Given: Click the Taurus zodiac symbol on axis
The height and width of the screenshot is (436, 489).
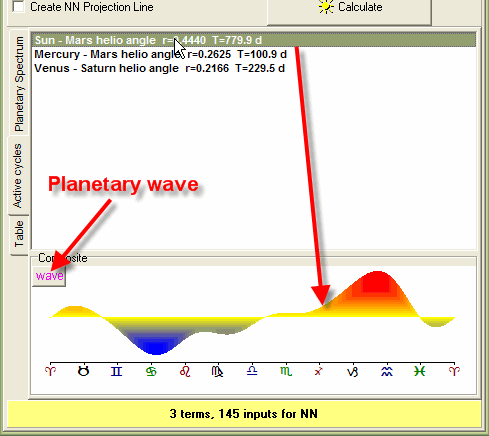Looking at the screenshot, I should tap(83, 371).
